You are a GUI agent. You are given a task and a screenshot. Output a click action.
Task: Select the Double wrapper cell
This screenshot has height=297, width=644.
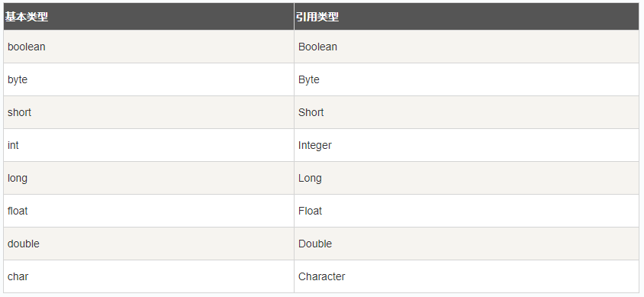(x=466, y=244)
